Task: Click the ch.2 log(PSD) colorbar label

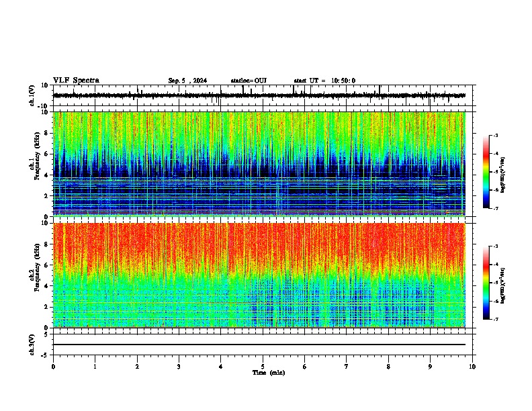Action: 503,285
